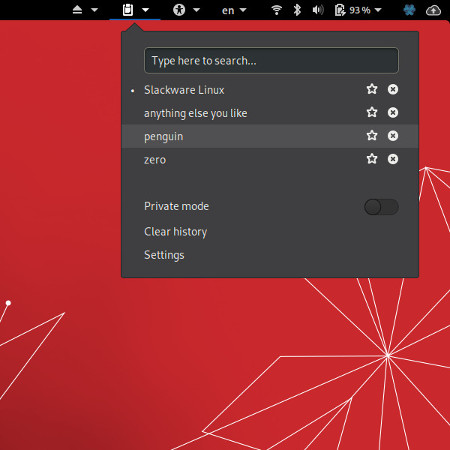Open the accessibility menu icon
The image size is (450, 450).
[179, 10]
